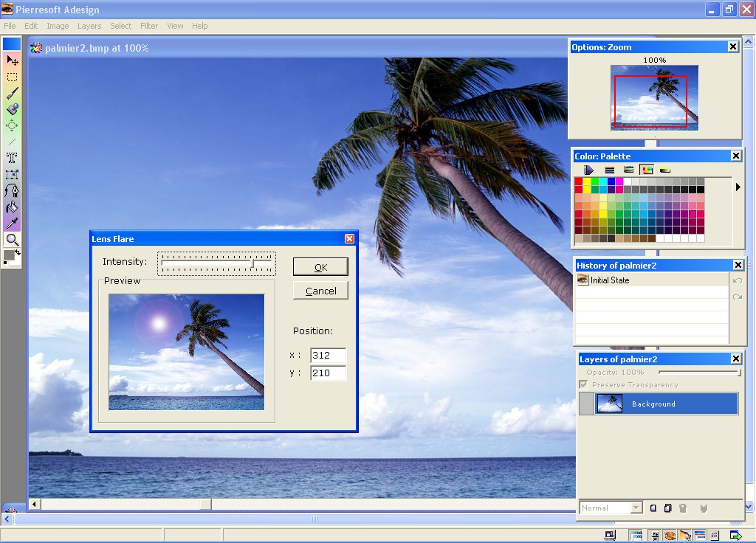The height and width of the screenshot is (543, 756).
Task: Click duplicate layer icon in Layers panel
Action: [667, 508]
